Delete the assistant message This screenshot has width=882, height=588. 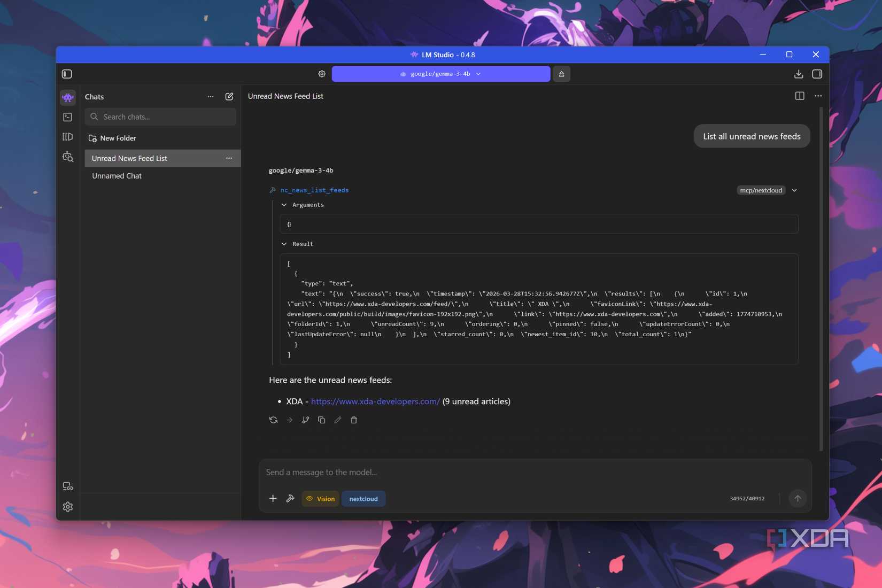point(353,420)
